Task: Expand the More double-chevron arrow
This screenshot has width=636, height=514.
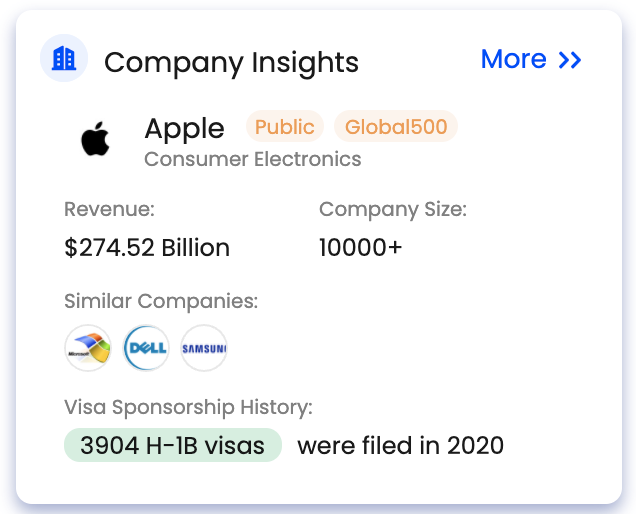Action: point(570,60)
